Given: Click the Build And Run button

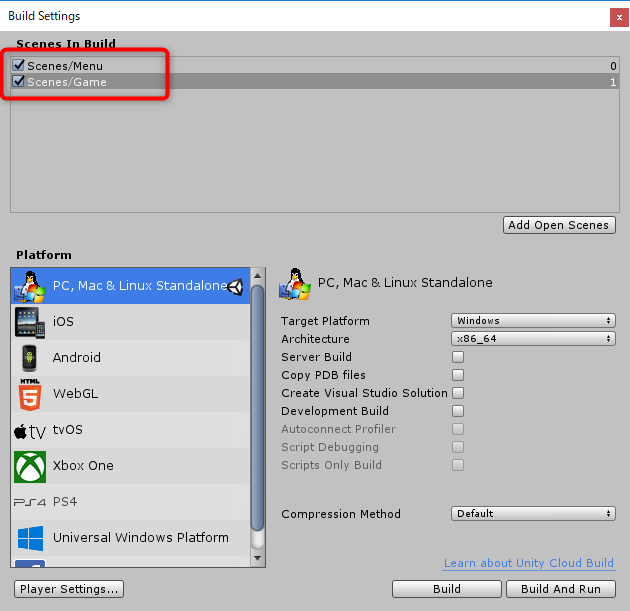Looking at the screenshot, I should 561,589.
